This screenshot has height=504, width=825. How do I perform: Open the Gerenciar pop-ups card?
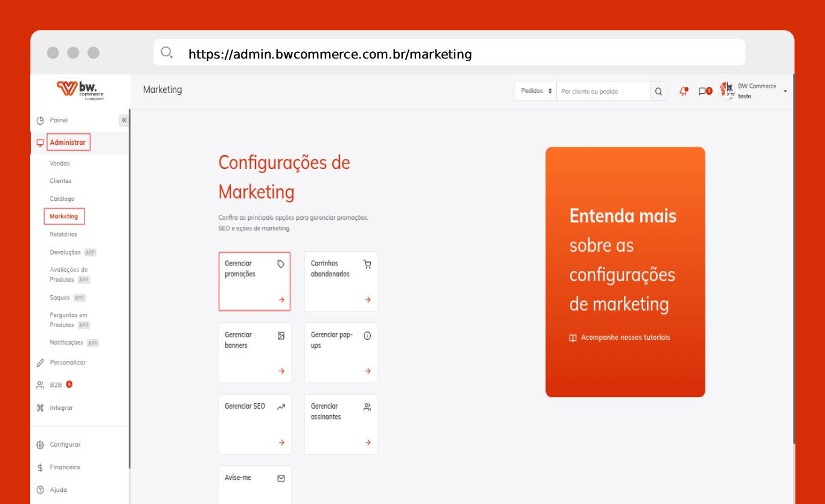(341, 353)
